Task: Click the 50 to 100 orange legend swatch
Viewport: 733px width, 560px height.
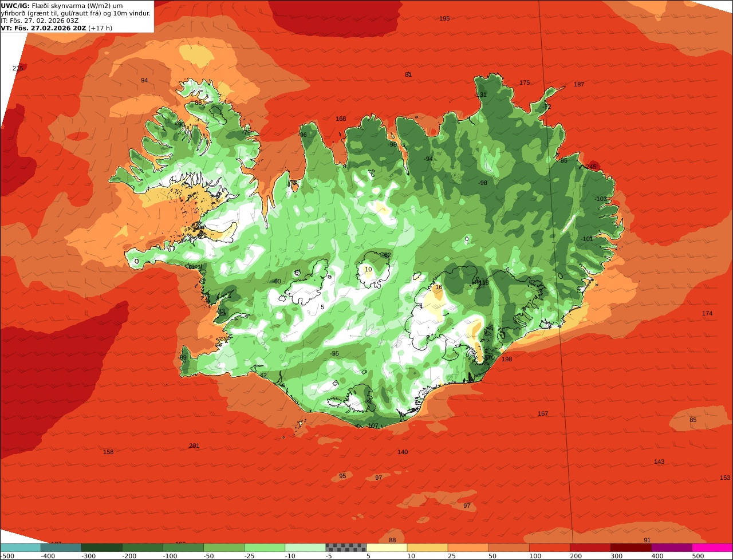Action: pyautogui.click(x=509, y=547)
